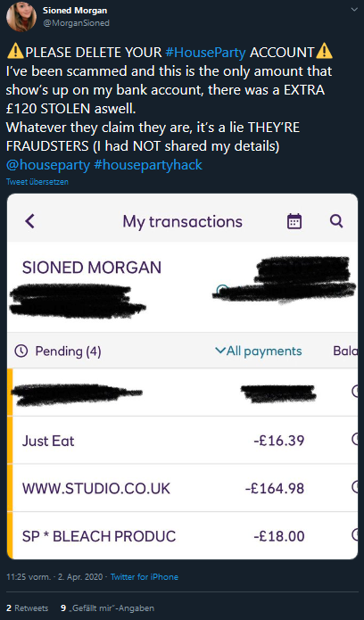The image size is (364, 620).
Task: Open the WWW.STUDIO.CO.UK transaction
Action: [x=182, y=488]
